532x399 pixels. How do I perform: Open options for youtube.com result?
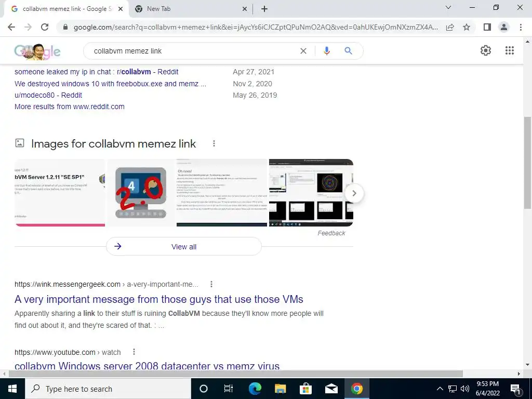click(x=134, y=352)
